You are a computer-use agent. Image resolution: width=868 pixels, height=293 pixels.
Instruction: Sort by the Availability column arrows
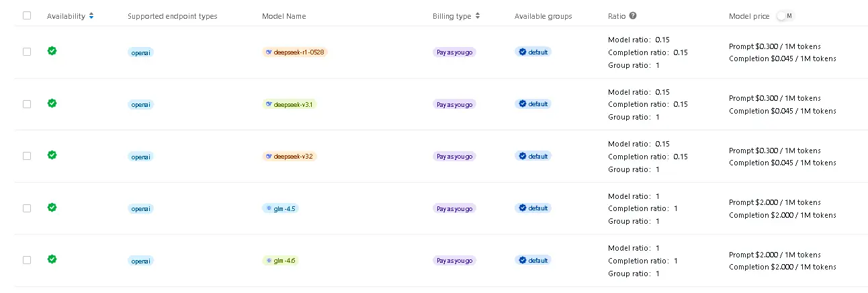tap(91, 15)
